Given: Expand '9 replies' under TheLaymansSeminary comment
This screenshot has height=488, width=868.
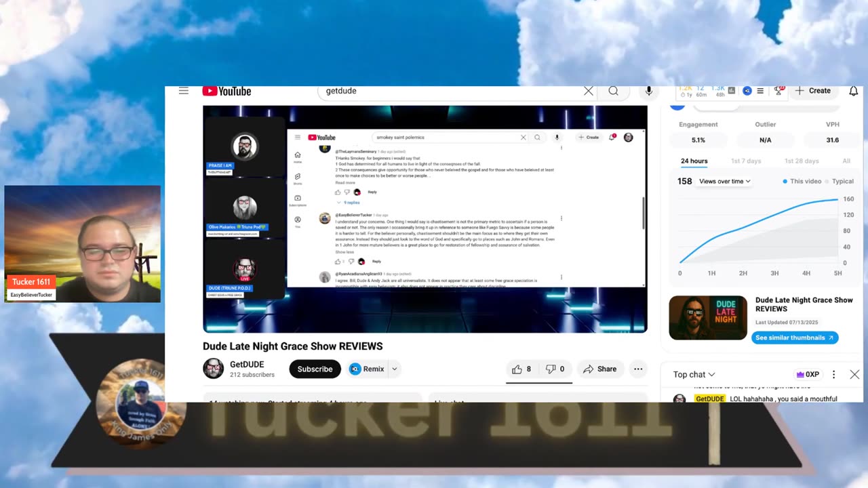Looking at the screenshot, I should coord(349,203).
